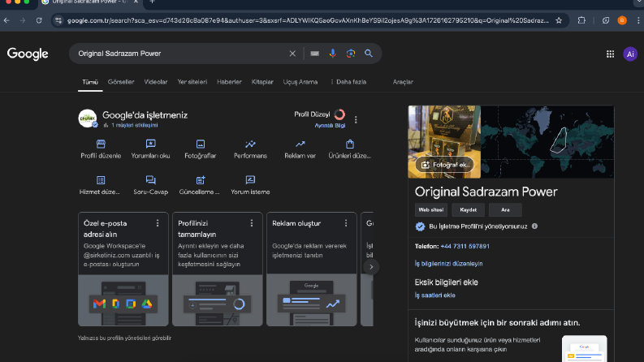Viewport: 644px width, 362px height.
Task: Start voice search with microphone
Action: (333, 54)
